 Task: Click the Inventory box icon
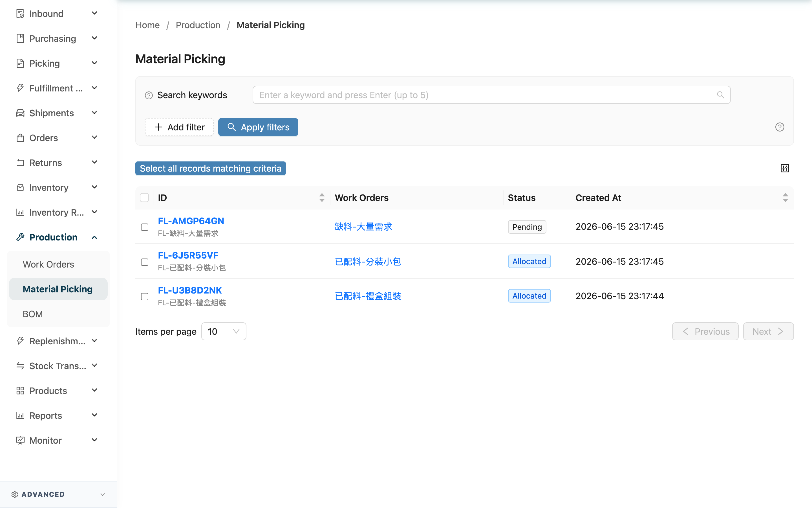pos(20,187)
